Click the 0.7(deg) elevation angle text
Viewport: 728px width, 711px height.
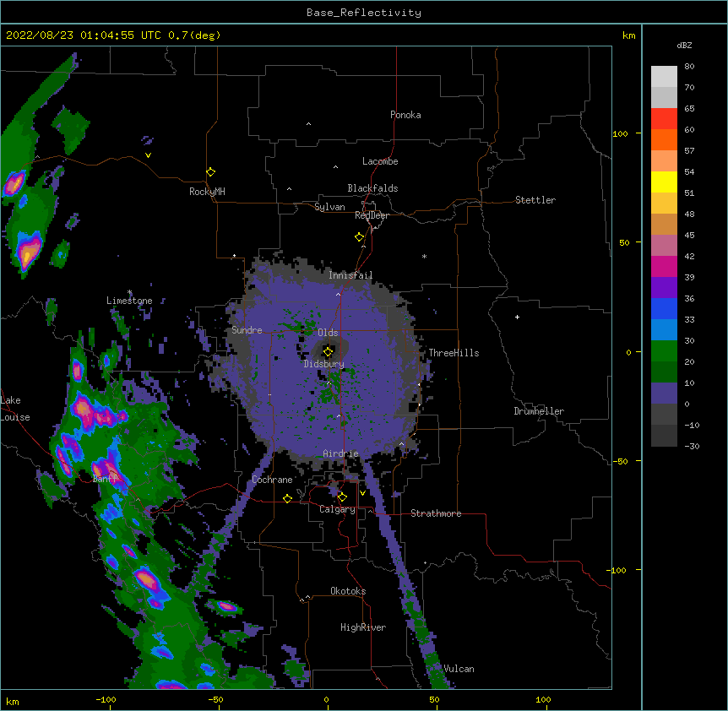194,35
